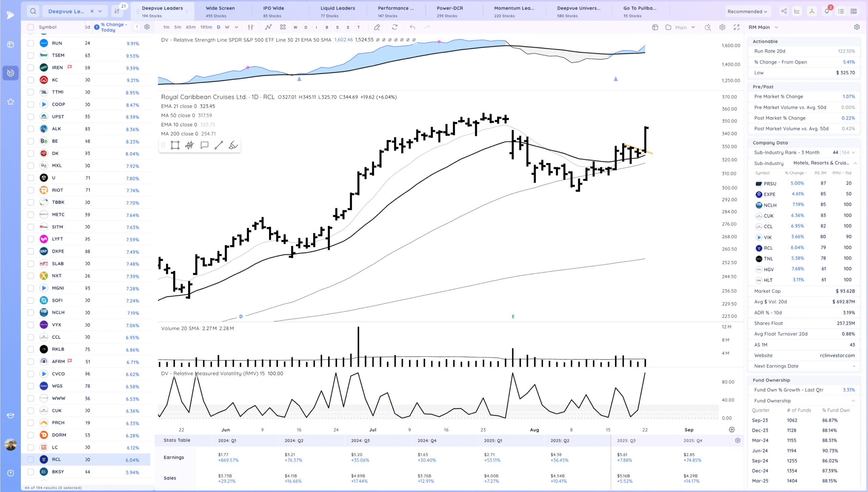Image resolution: width=868 pixels, height=492 pixels.
Task: Click the D dividend marker on chart
Action: coord(241,317)
